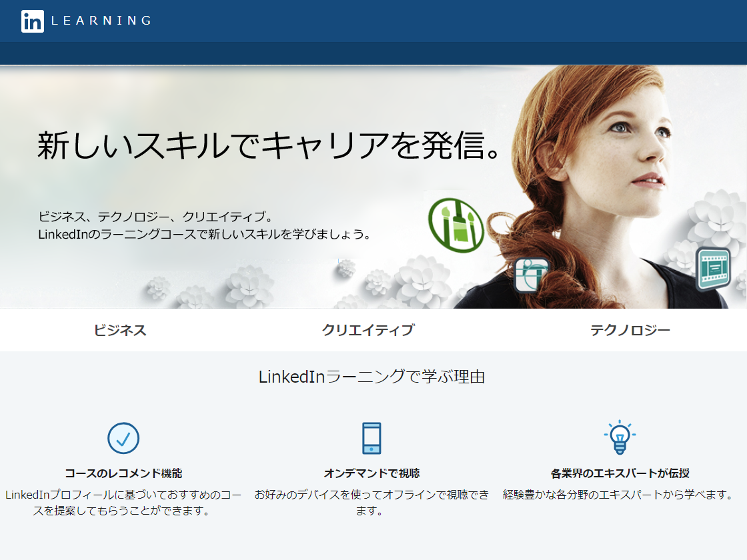Click the LinkedInラーニングで学ぶ理由 section title
The height and width of the screenshot is (560, 747).
tap(371, 377)
